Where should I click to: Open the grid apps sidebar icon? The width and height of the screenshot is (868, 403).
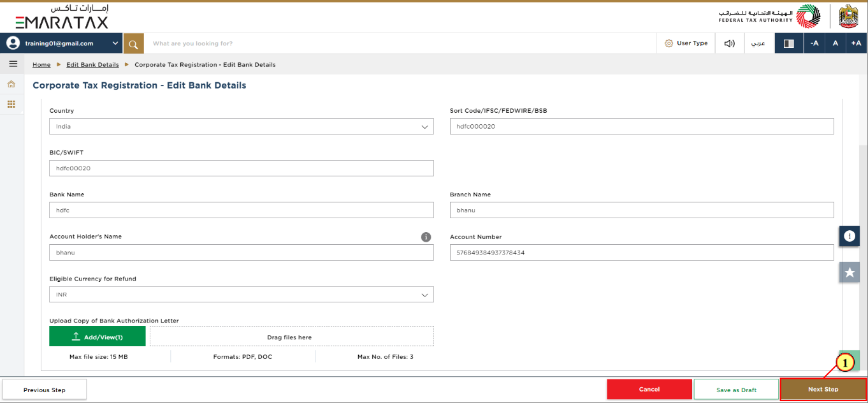[x=11, y=104]
